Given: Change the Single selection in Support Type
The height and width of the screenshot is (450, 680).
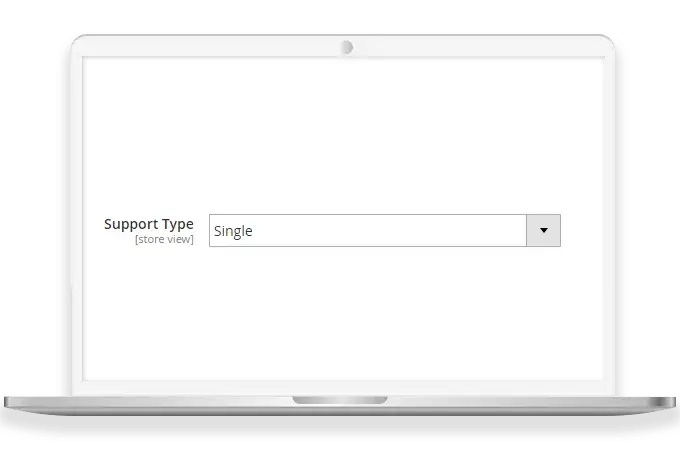Looking at the screenshot, I should 385,230.
